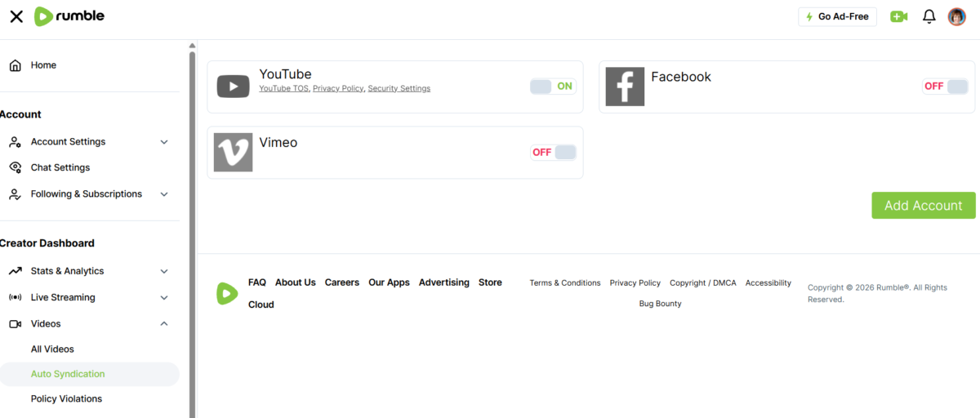980x418 pixels.
Task: Click the Videos camera icon in sidebar
Action: point(16,324)
